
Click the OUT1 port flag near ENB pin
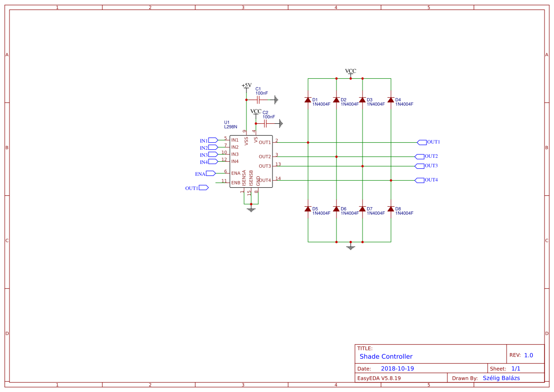click(x=204, y=188)
